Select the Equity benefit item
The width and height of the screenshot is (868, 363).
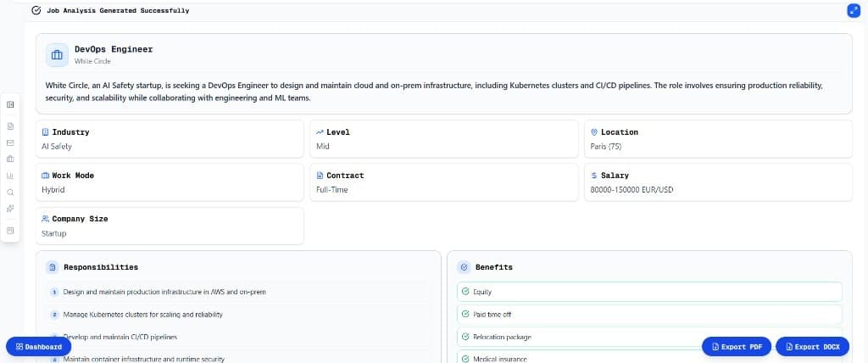(x=649, y=292)
